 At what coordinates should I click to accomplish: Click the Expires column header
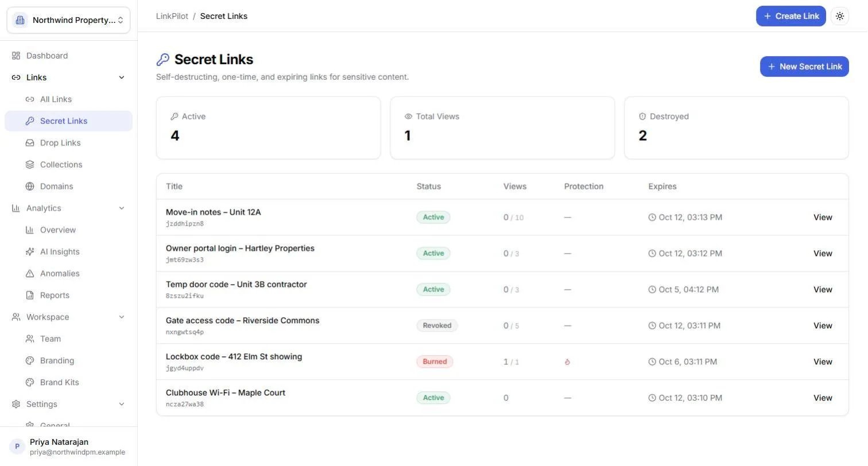pyautogui.click(x=662, y=187)
